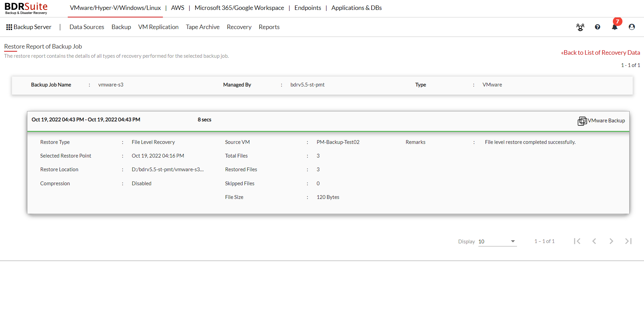Click the 1 - 1 of 1 count at top right

(x=631, y=65)
